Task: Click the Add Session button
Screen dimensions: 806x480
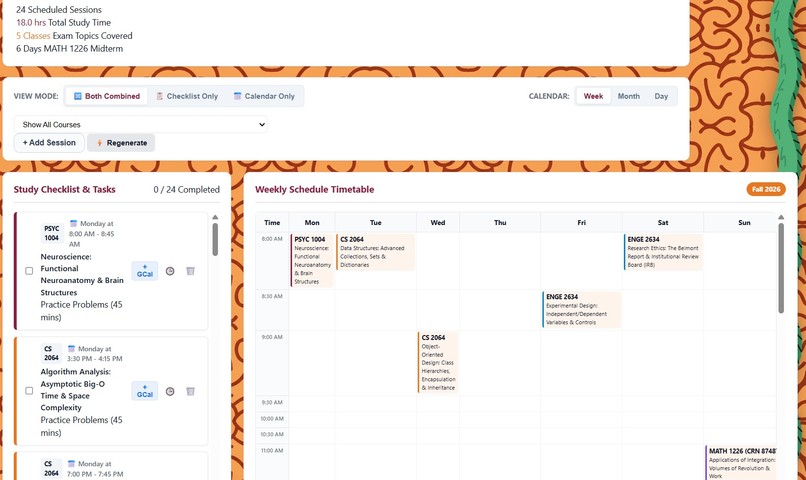Action: (x=49, y=143)
